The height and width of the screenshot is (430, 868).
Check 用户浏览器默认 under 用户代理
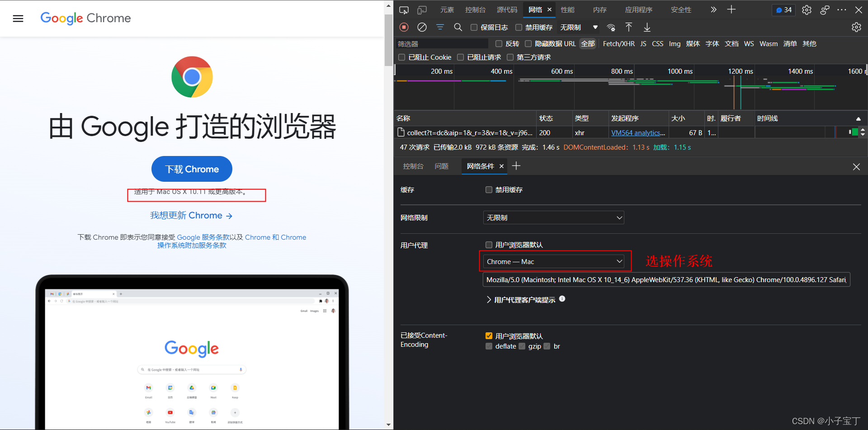[x=489, y=245]
